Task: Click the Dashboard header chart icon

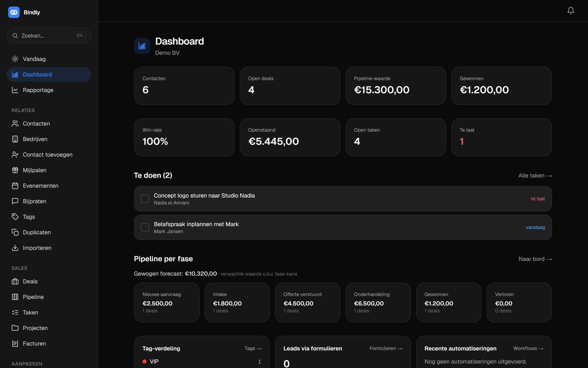Action: [x=142, y=46]
